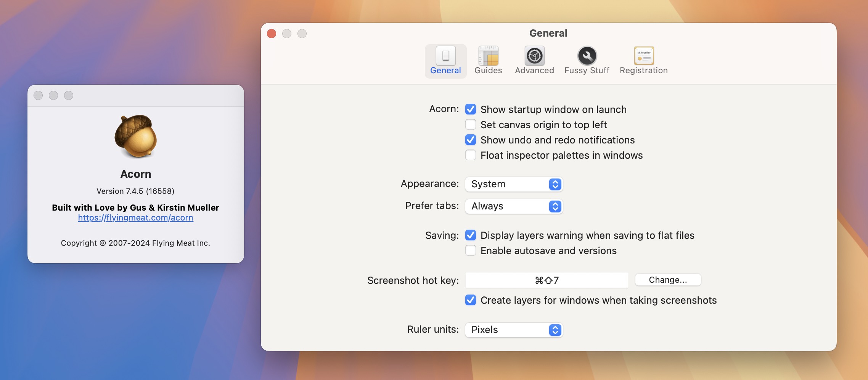Uncheck Show startup window on launch
The width and height of the screenshot is (868, 380).
pyautogui.click(x=471, y=109)
